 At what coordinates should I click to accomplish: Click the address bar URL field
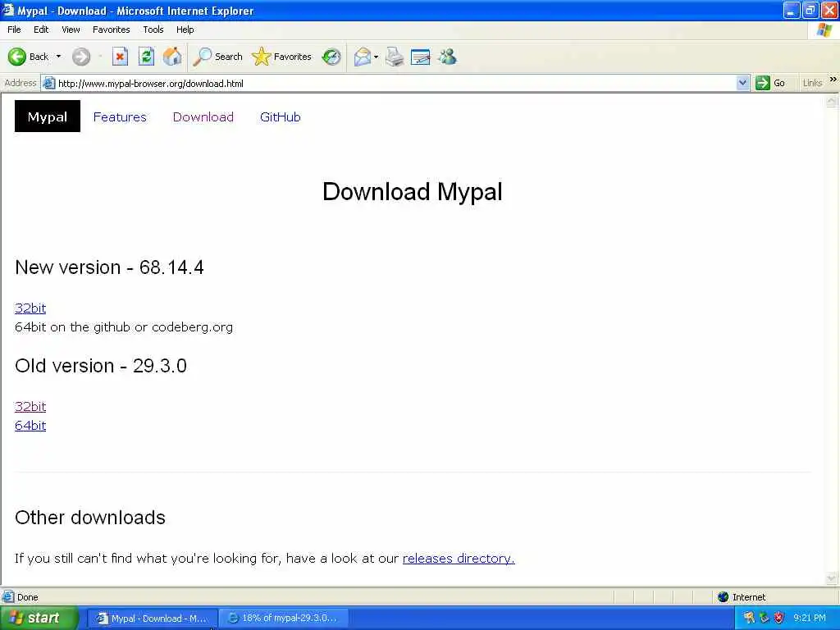[396, 83]
